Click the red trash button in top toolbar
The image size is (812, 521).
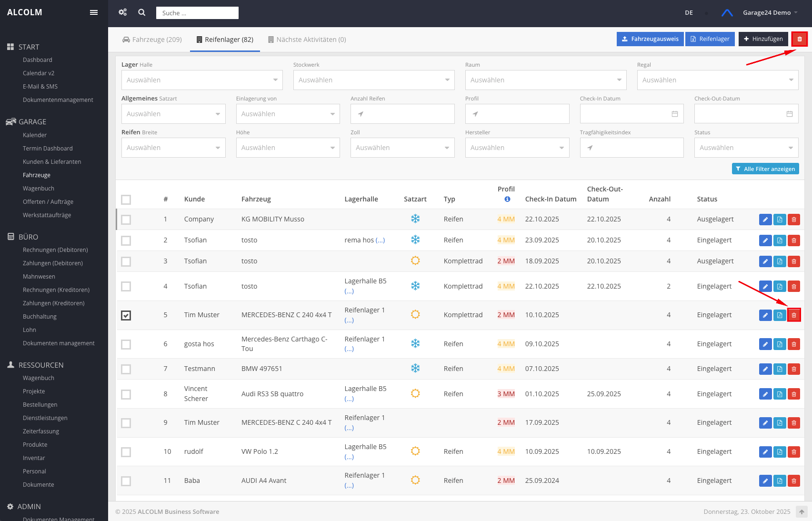[800, 39]
